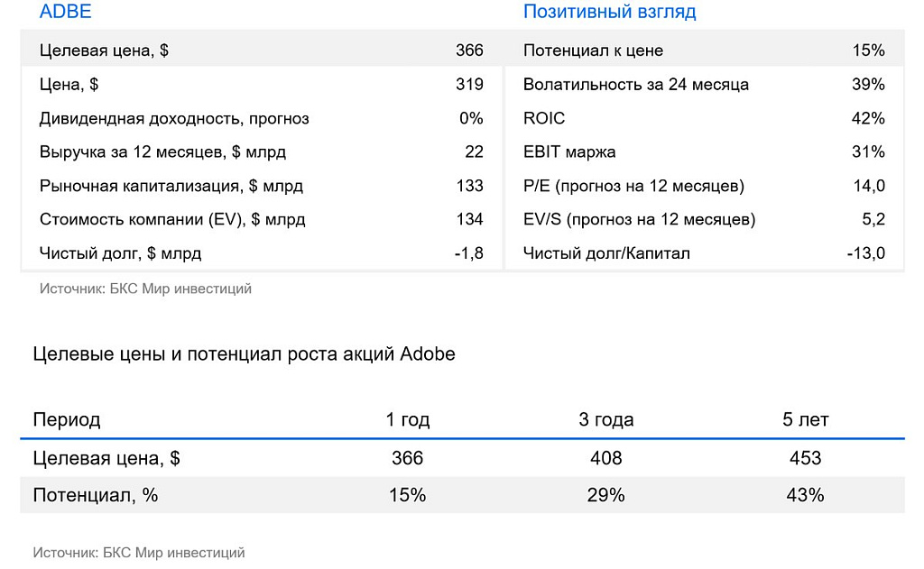Image resolution: width=924 pixels, height=569 pixels.
Task: Click the 319 price value
Action: [469, 85]
